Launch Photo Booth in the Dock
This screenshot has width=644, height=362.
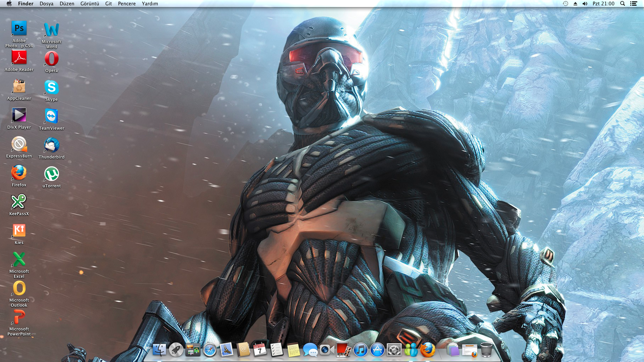point(344,350)
